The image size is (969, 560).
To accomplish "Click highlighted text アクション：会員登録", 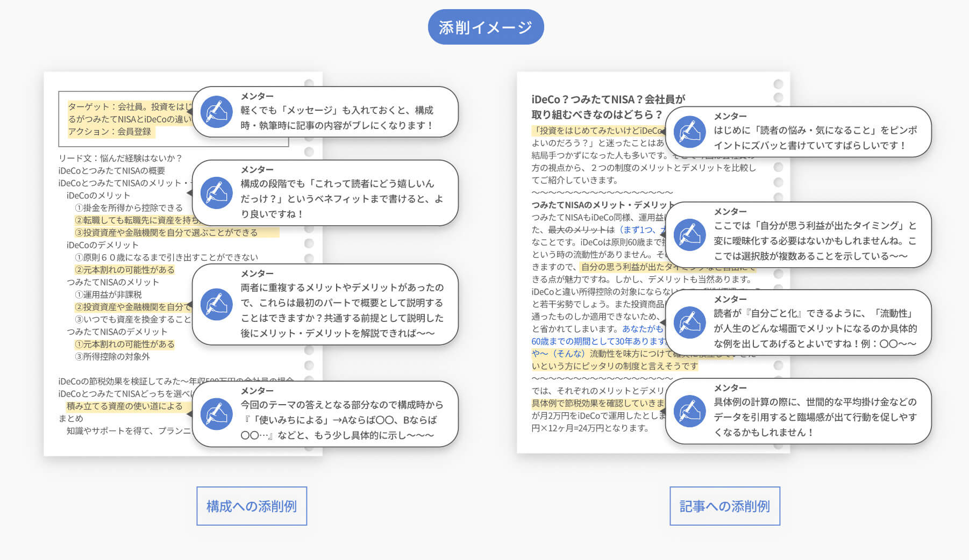I will tap(110, 132).
